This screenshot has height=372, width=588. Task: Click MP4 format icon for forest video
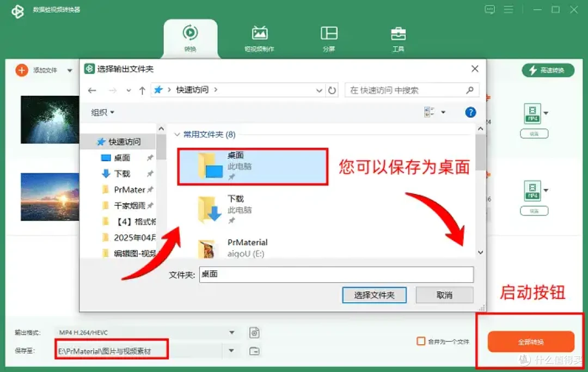pyautogui.click(x=532, y=113)
